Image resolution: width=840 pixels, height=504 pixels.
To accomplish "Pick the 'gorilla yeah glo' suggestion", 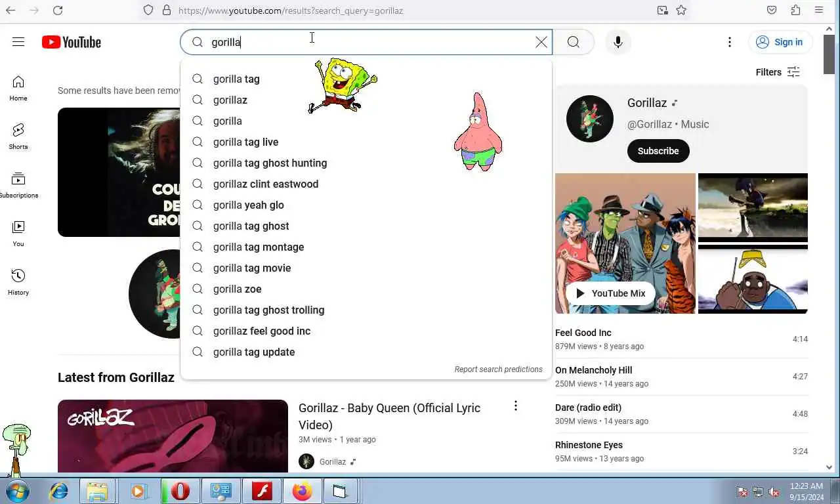I will (x=366, y=205).
